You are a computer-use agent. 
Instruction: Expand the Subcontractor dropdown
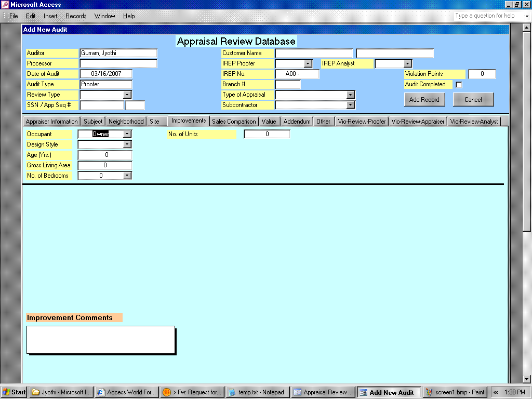[351, 105]
